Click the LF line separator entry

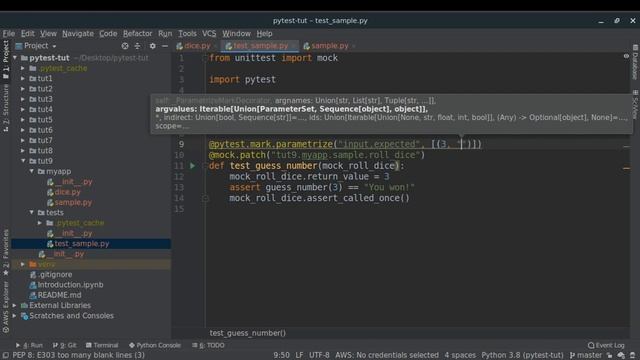pos(299,355)
